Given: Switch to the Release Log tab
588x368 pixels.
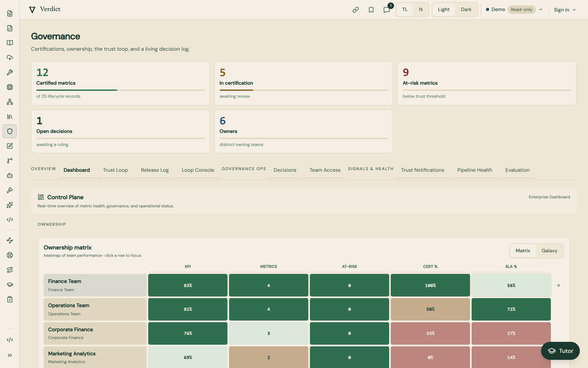Looking at the screenshot, I should point(155,170).
